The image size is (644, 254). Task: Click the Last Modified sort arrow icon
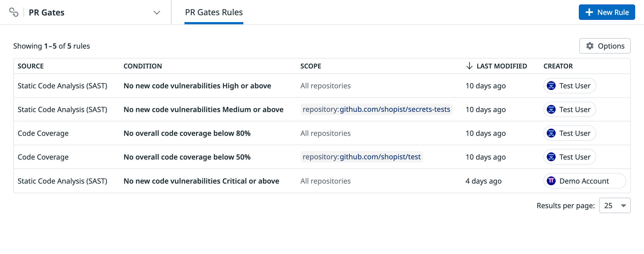tap(469, 66)
